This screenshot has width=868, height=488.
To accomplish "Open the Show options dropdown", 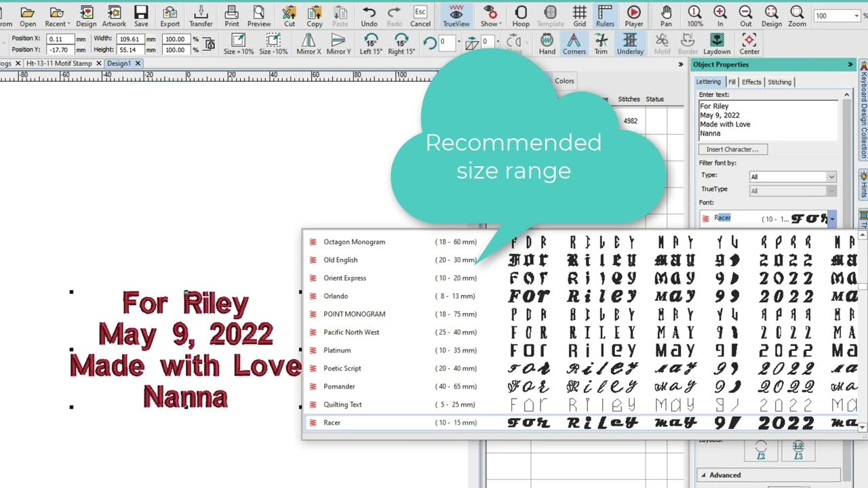I will (x=490, y=16).
